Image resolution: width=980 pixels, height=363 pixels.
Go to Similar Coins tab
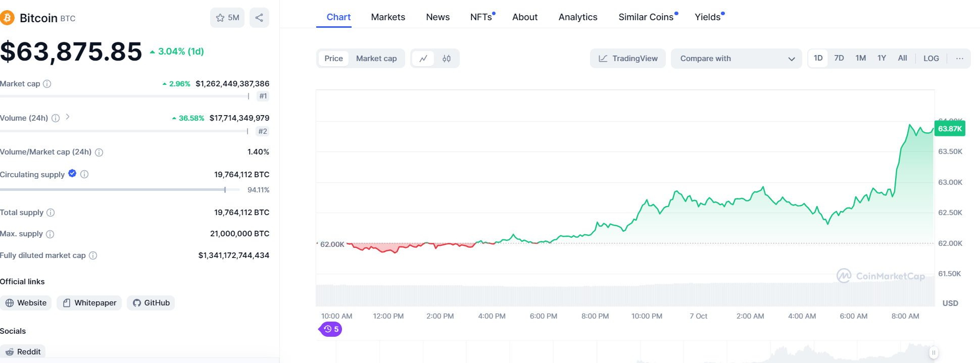(x=647, y=17)
